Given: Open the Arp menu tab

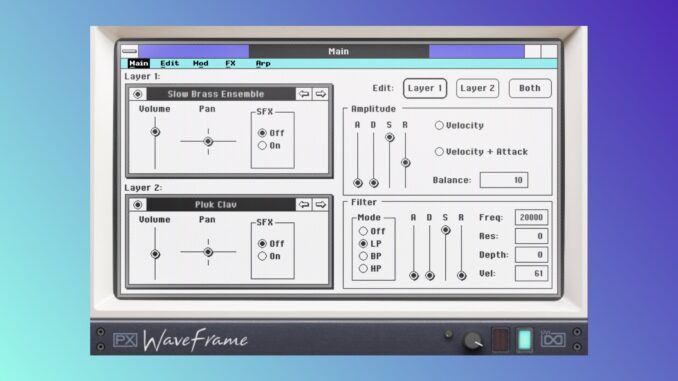Looking at the screenshot, I should point(263,64).
